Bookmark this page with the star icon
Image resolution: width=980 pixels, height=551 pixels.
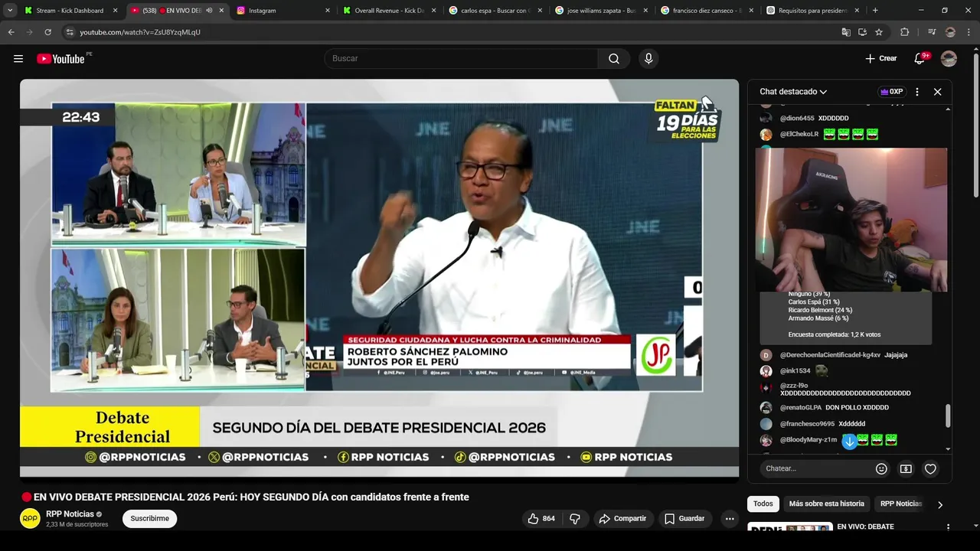879,32
